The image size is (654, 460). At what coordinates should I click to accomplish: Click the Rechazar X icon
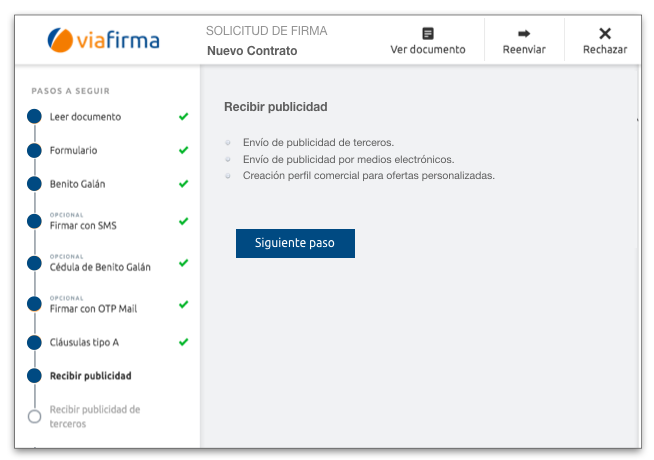pyautogui.click(x=605, y=33)
